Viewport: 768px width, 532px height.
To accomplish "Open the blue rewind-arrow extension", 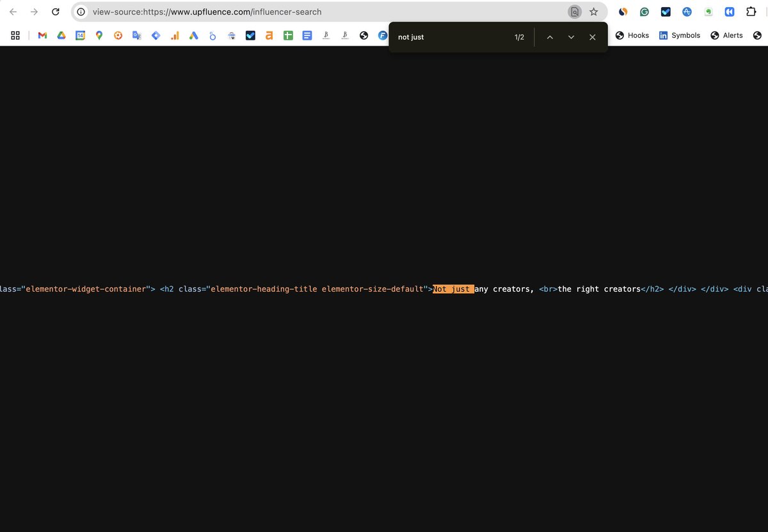I will click(730, 12).
